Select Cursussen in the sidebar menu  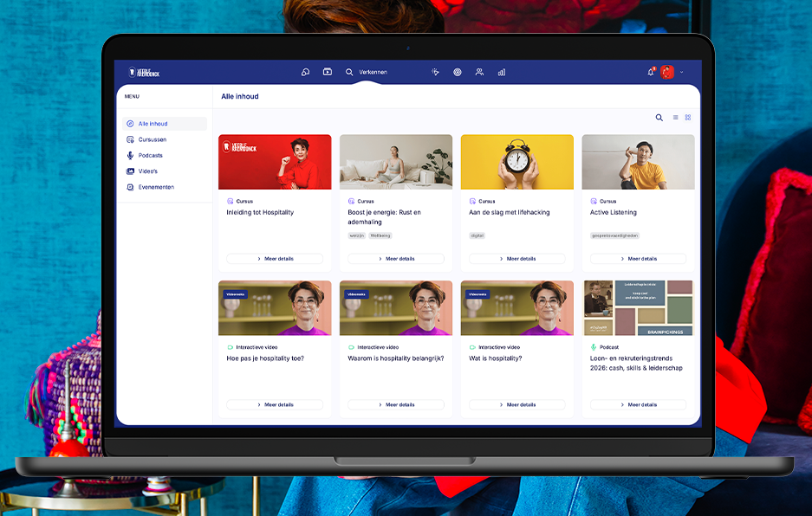(x=152, y=139)
